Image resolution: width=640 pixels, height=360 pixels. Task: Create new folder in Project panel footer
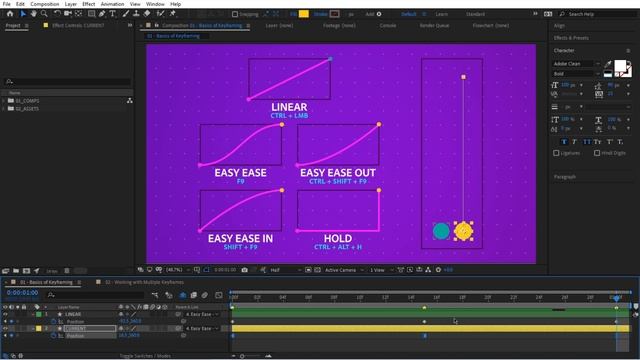click(16, 271)
